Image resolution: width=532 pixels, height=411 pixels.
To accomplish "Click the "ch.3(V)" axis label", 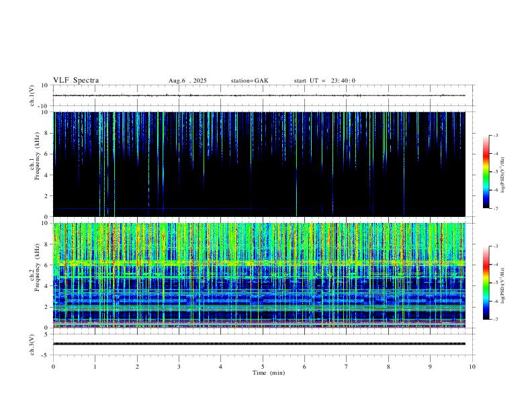I will (x=32, y=345).
